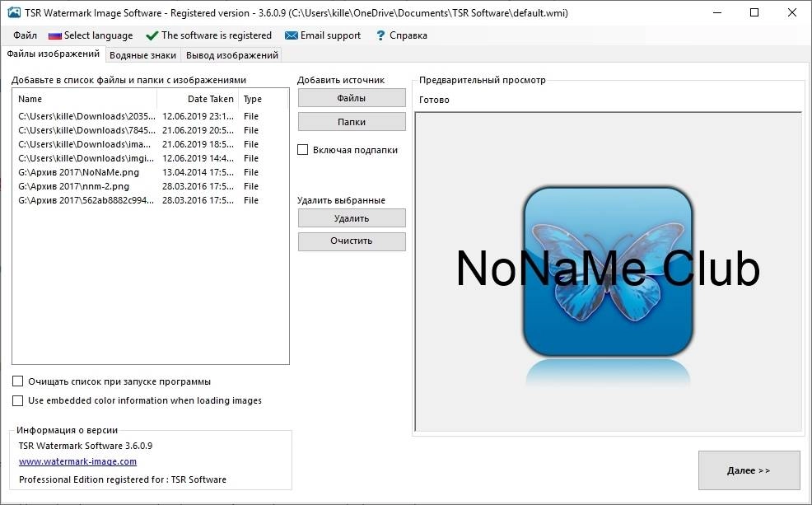
Task: Click the butterfly preview image
Action: tap(608, 271)
